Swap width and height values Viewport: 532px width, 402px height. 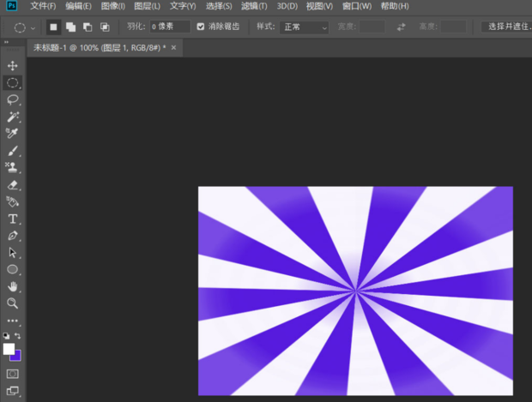(401, 27)
